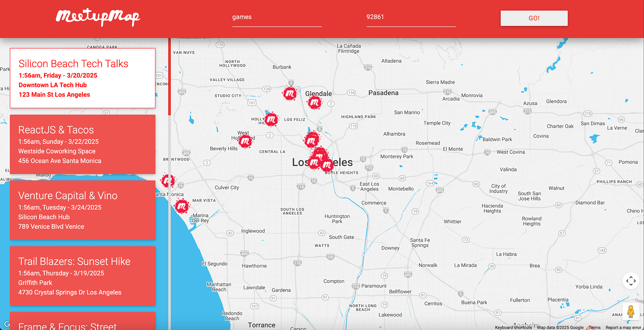Click the Street View pegman icon
This screenshot has height=330, width=644.
631,312
